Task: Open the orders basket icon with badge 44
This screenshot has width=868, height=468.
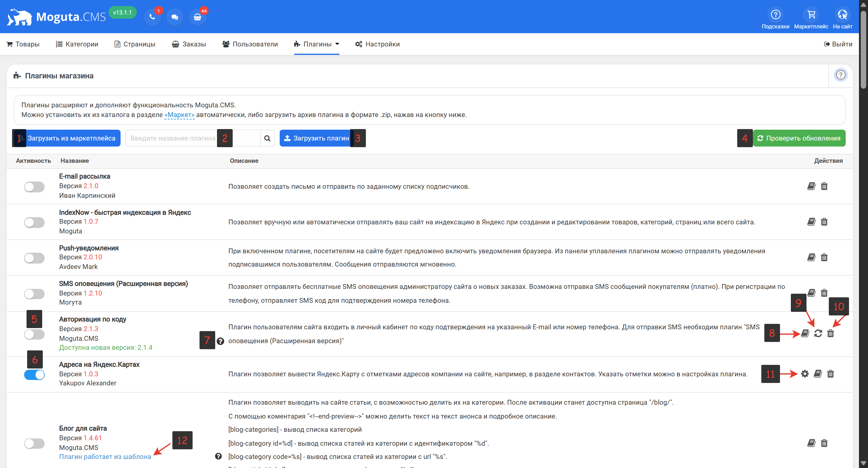Action: click(x=197, y=17)
